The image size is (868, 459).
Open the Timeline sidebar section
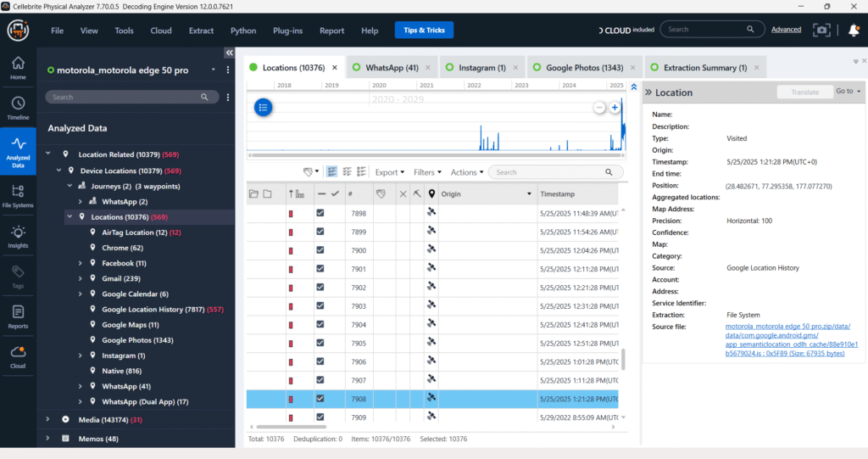click(x=19, y=109)
